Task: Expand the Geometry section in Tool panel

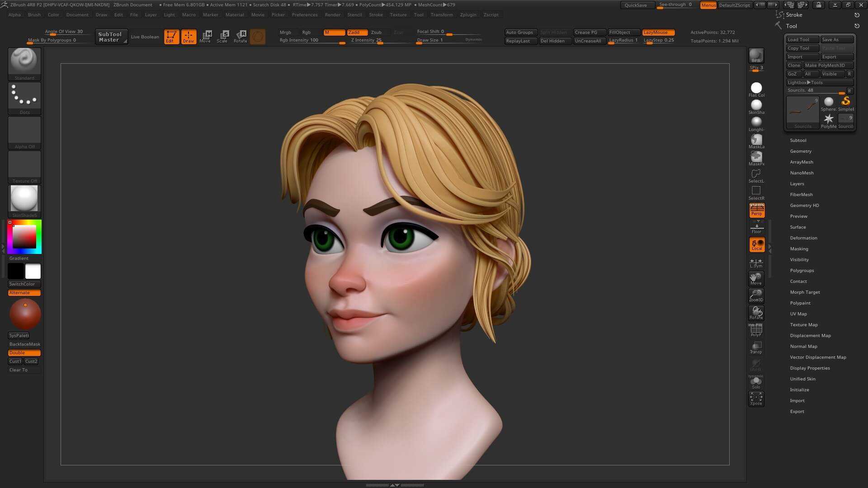Action: [x=801, y=151]
